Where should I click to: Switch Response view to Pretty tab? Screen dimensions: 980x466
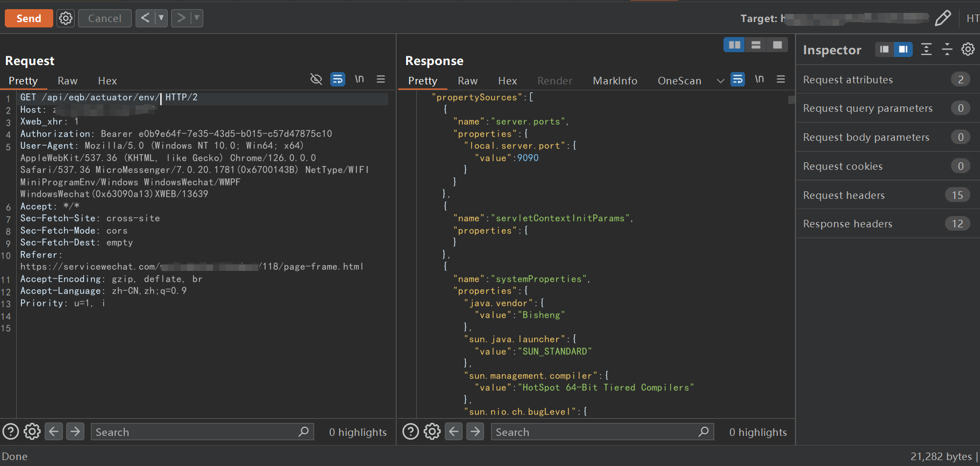coord(423,81)
